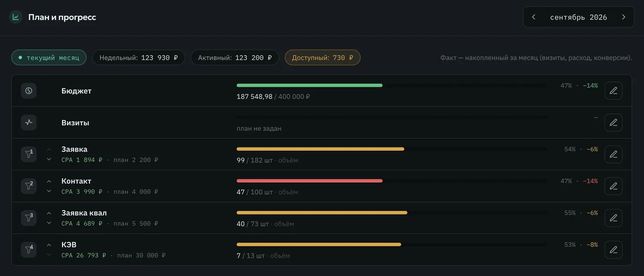Move Контакт step down with chevron

click(49, 191)
